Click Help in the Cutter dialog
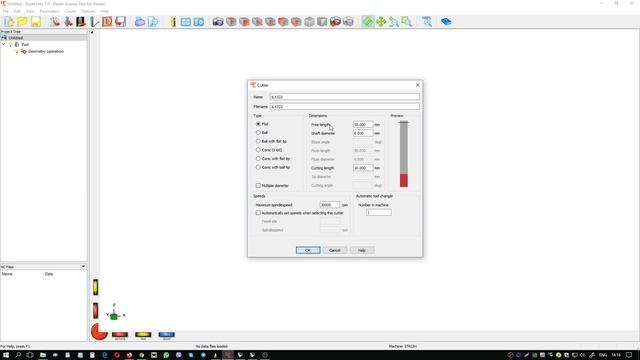 pos(362,250)
